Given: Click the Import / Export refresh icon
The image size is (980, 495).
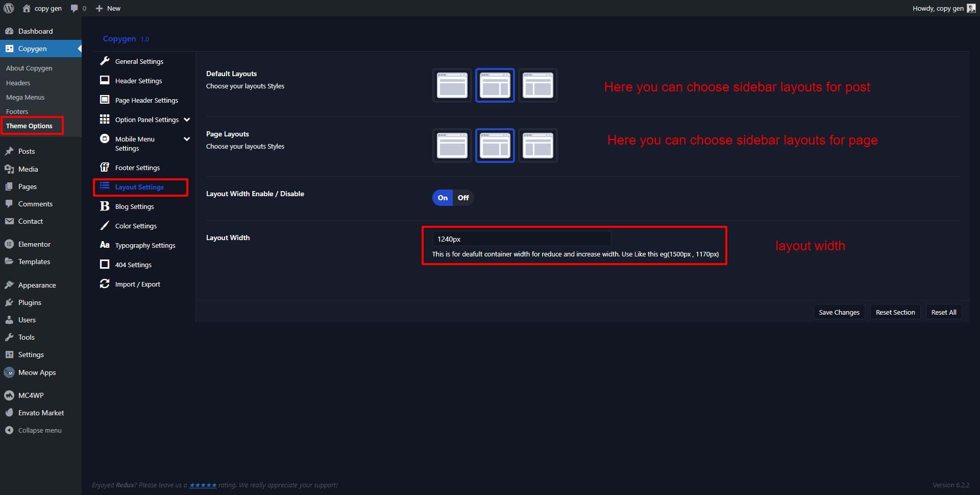Looking at the screenshot, I should point(105,284).
